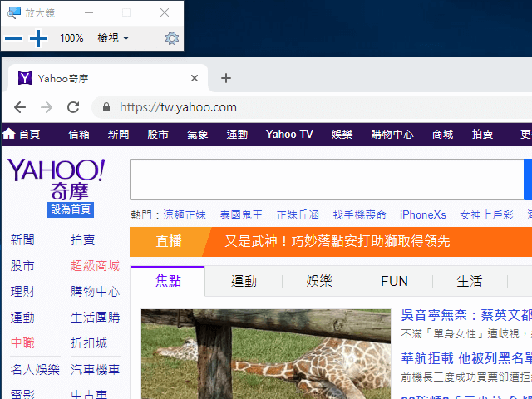This screenshot has width=532, height=399.
Task: Open 新聞 in top navigation bar
Action: [x=118, y=135]
